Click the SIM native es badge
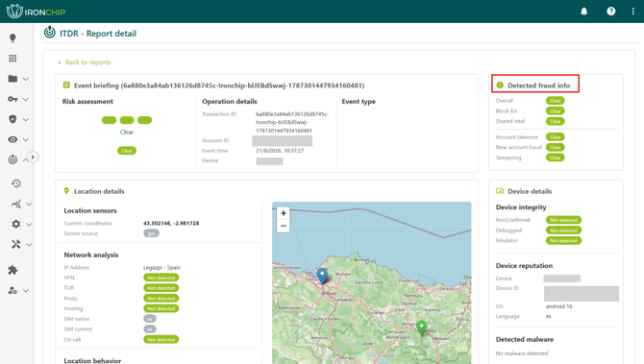644x364 pixels. pyautogui.click(x=150, y=319)
